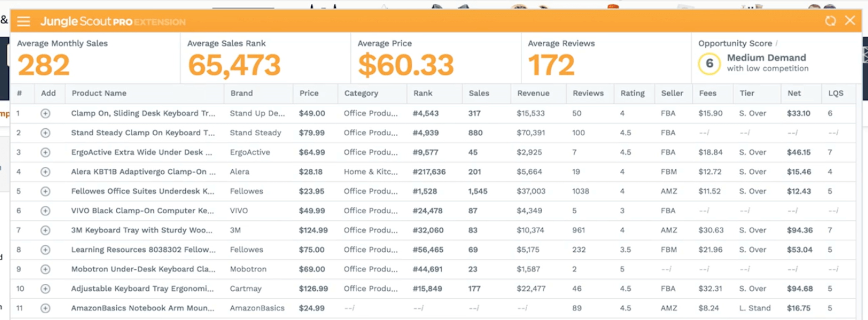The image size is (868, 320).
Task: Sort table by Net column
Action: [794, 93]
